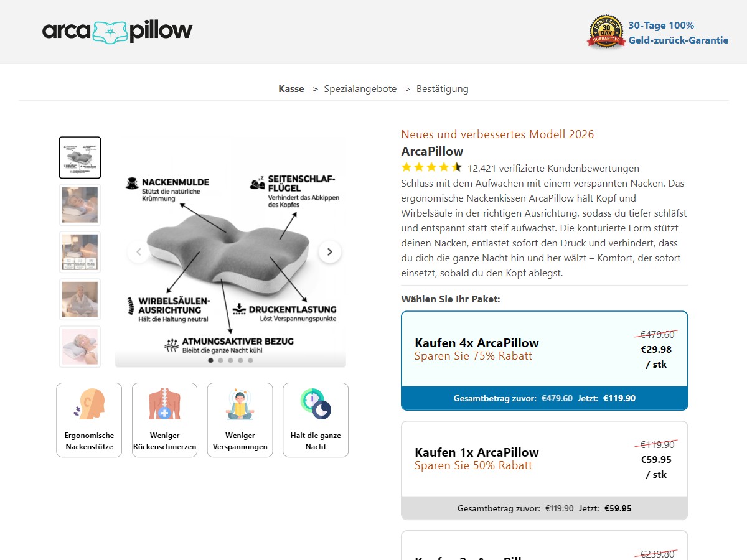Click the five-star rating stars
747x560 pixels.
[x=431, y=167]
